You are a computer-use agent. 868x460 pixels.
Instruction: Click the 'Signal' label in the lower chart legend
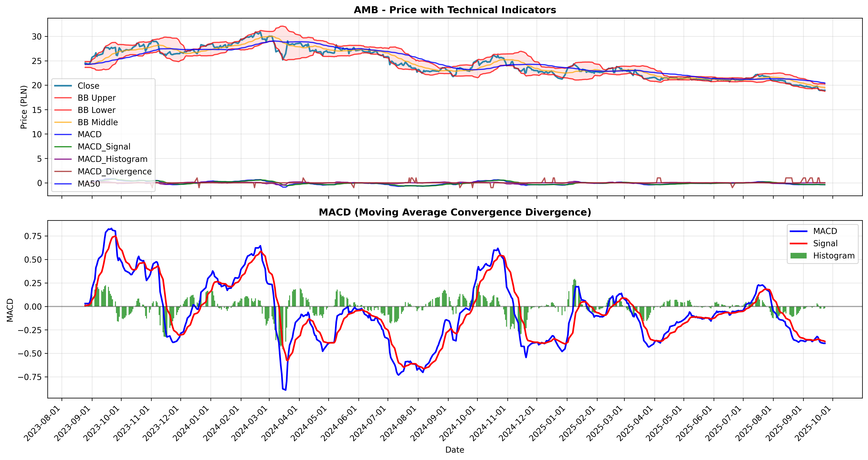pos(825,244)
